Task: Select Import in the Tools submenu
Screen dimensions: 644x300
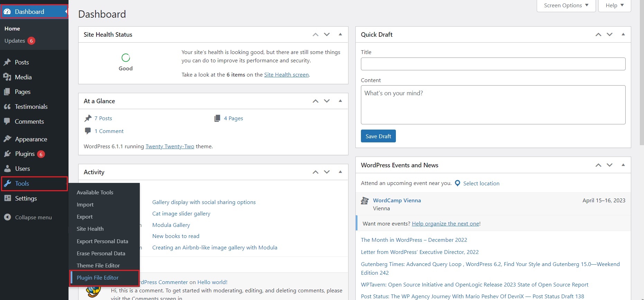Action: point(85,205)
